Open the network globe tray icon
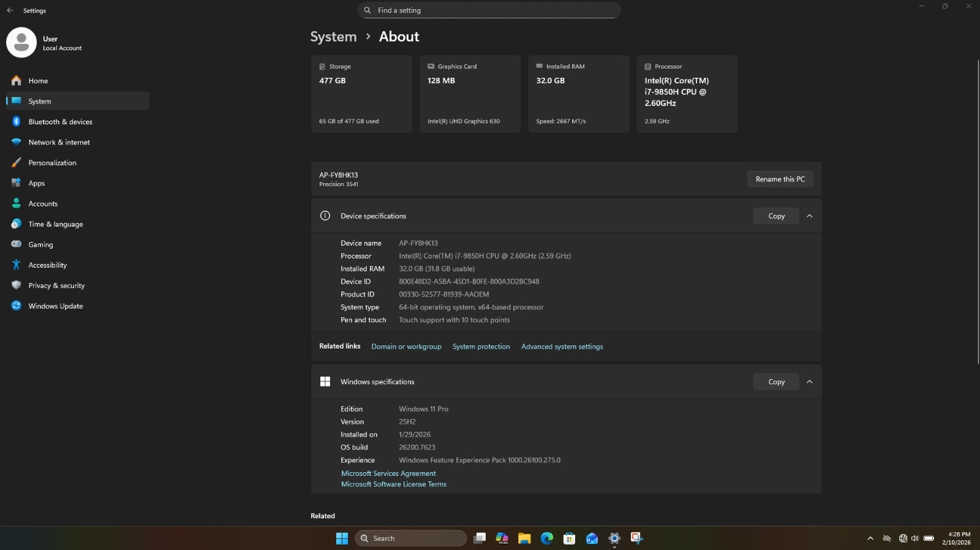The height and width of the screenshot is (550, 980). pyautogui.click(x=903, y=538)
